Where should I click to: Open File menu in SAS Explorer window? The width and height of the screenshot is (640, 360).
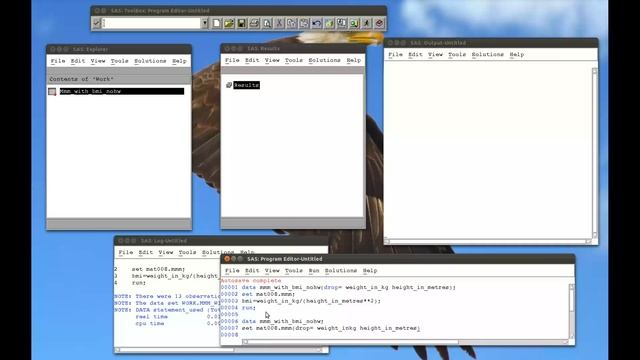(x=58, y=61)
